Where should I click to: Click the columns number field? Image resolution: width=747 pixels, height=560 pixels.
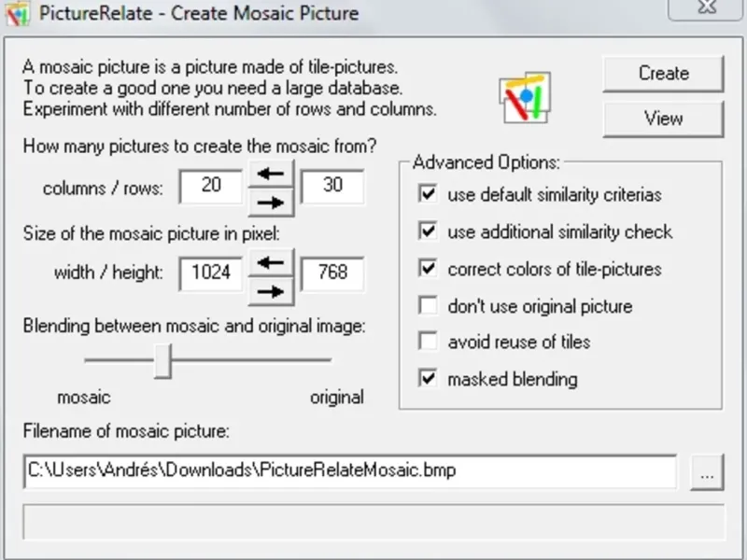pyautogui.click(x=211, y=187)
